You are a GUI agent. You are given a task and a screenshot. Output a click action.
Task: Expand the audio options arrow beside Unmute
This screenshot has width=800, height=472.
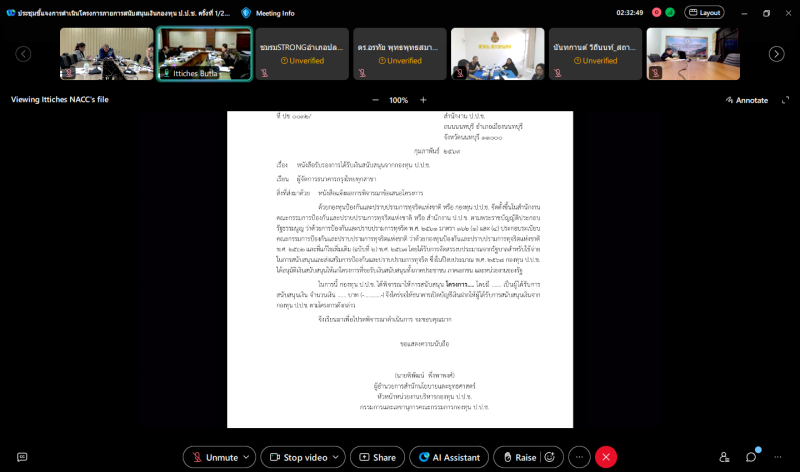point(246,457)
